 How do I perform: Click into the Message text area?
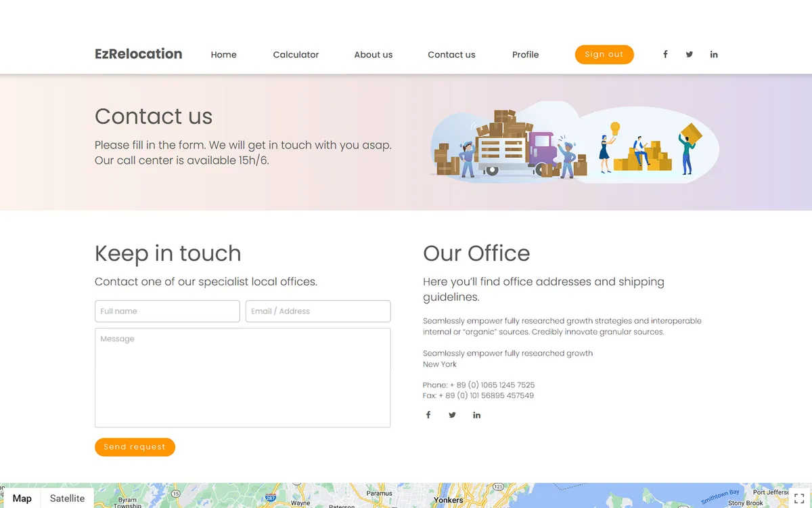click(x=242, y=377)
